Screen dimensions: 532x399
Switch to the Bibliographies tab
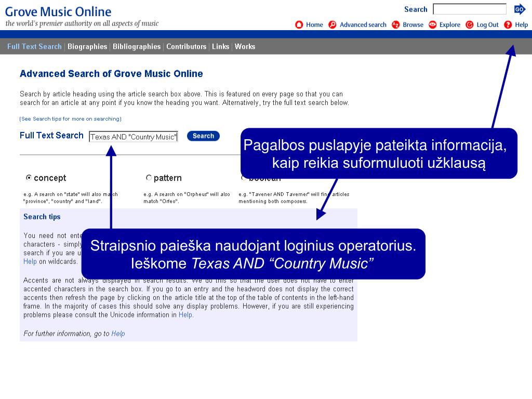click(x=137, y=46)
